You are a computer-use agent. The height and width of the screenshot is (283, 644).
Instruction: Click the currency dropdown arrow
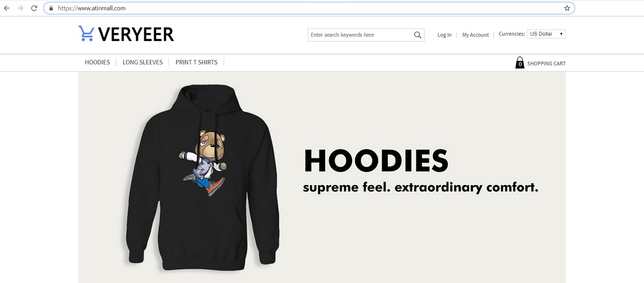561,34
